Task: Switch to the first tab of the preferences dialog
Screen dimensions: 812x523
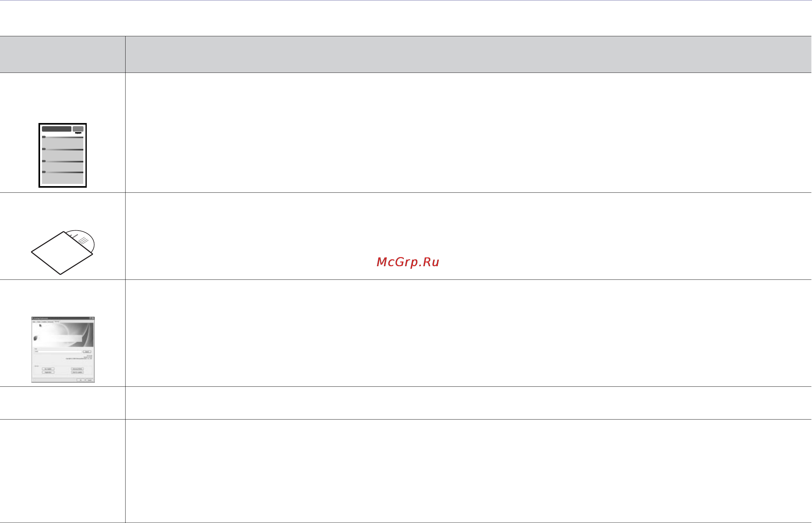Action: click(x=34, y=322)
